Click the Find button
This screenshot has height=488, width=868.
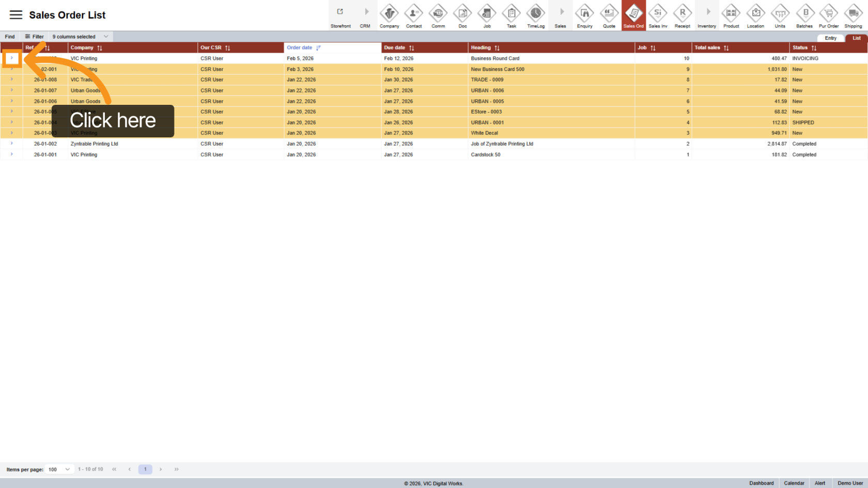pos(10,37)
